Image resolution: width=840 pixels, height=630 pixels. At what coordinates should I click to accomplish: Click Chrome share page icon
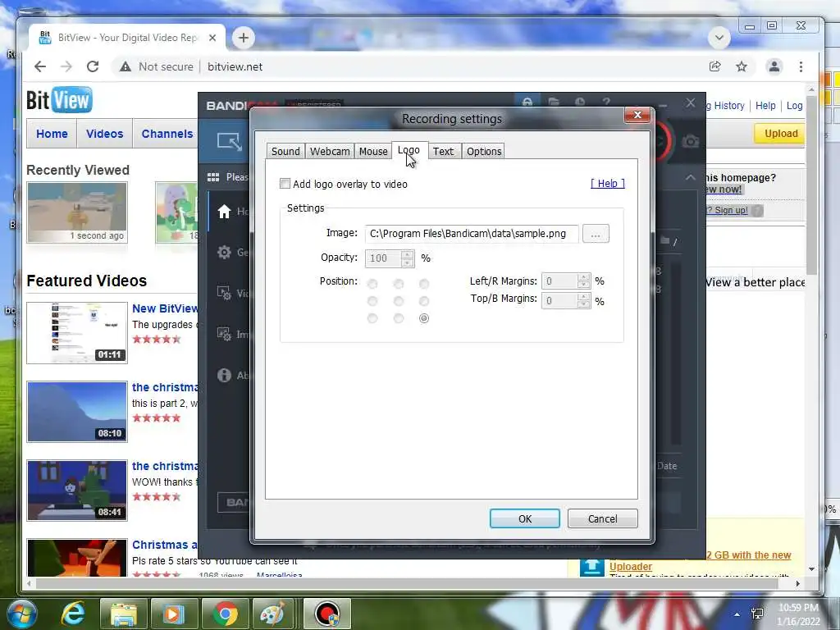click(x=714, y=66)
